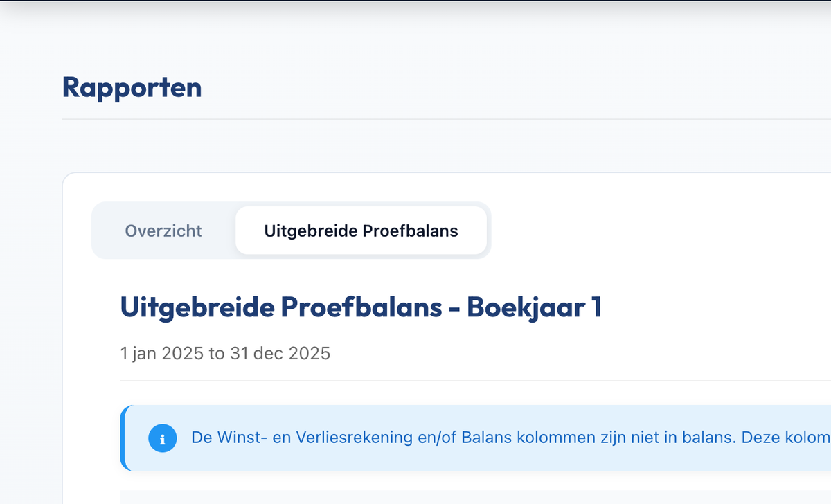
Task: Toggle view back to Overzicht
Action: 163,231
